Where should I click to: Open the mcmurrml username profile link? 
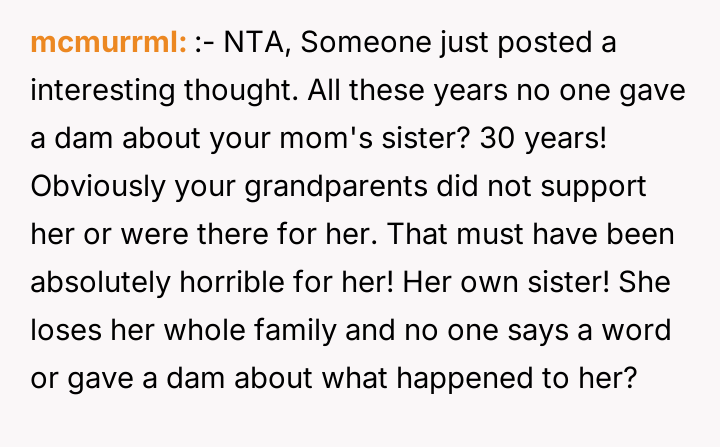[x=109, y=42]
